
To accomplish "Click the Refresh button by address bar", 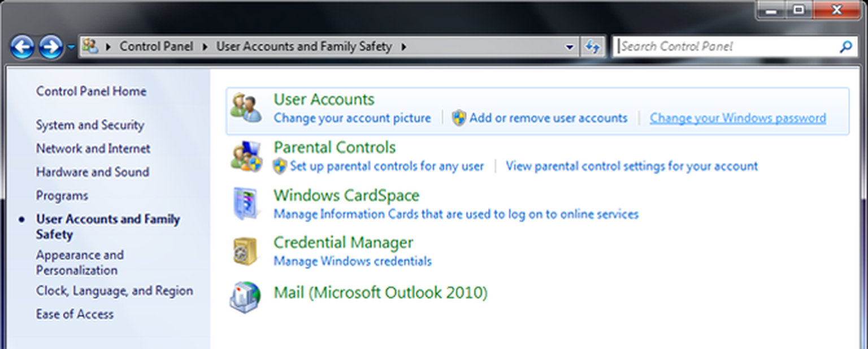I will 592,47.
